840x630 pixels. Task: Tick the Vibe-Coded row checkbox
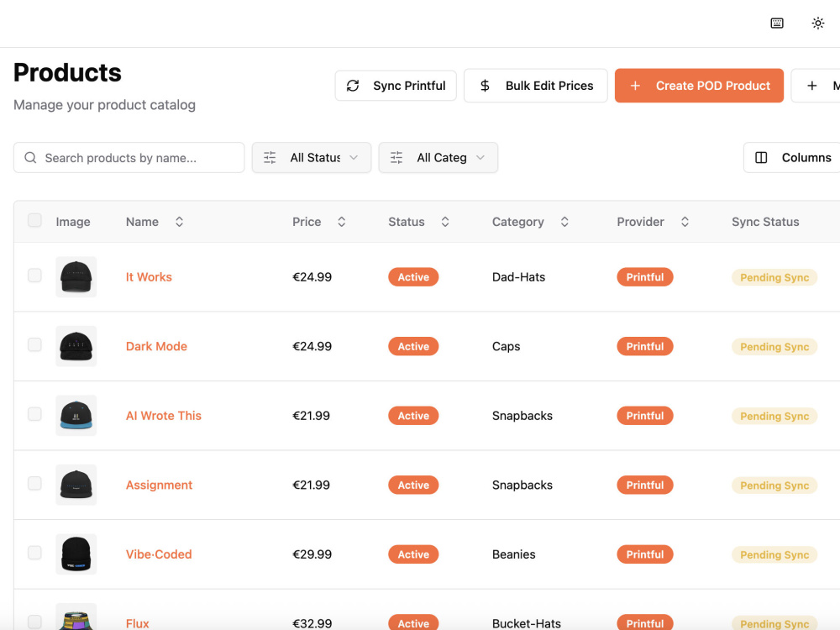pyautogui.click(x=34, y=553)
